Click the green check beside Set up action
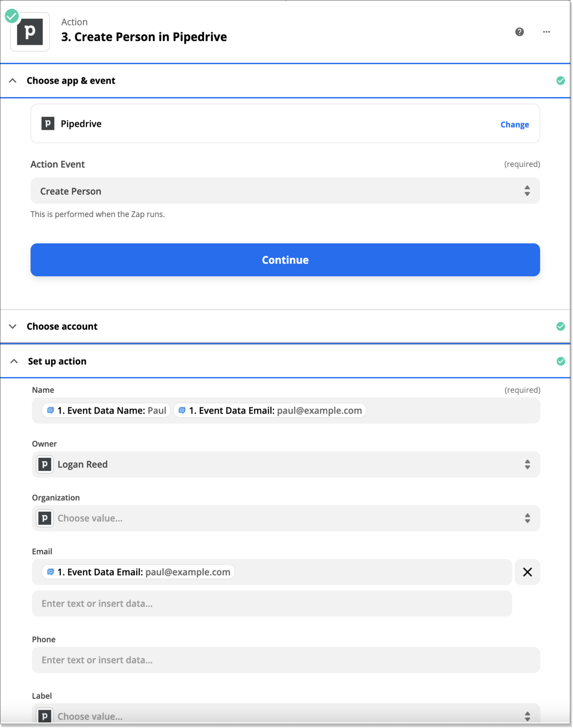573x728 pixels. click(560, 361)
